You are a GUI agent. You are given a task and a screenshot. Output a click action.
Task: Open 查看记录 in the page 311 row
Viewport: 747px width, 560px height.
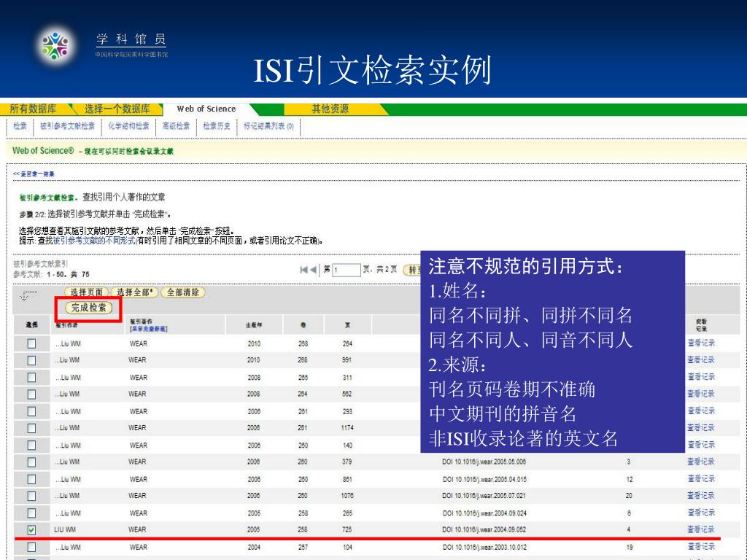(x=701, y=377)
